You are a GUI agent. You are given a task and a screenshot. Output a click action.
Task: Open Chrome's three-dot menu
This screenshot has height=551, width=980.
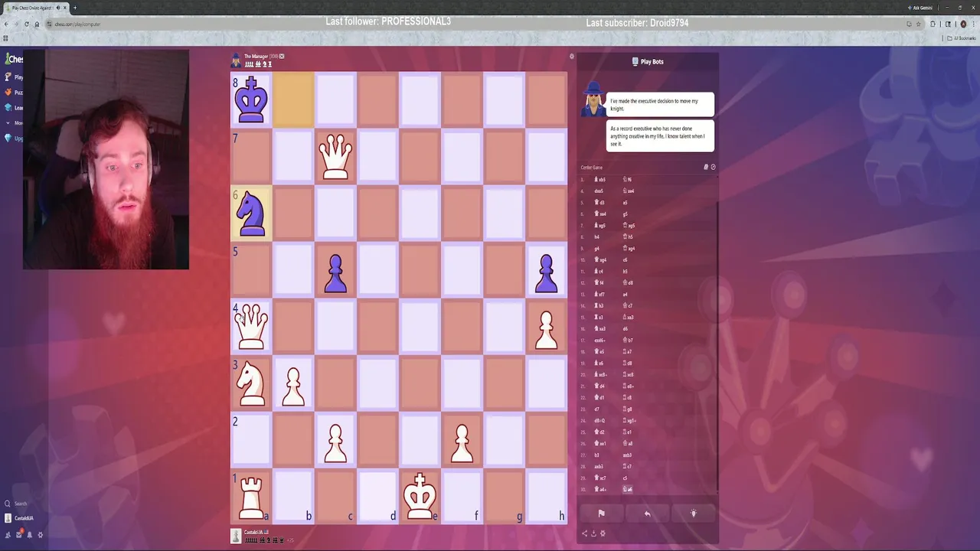coord(974,24)
